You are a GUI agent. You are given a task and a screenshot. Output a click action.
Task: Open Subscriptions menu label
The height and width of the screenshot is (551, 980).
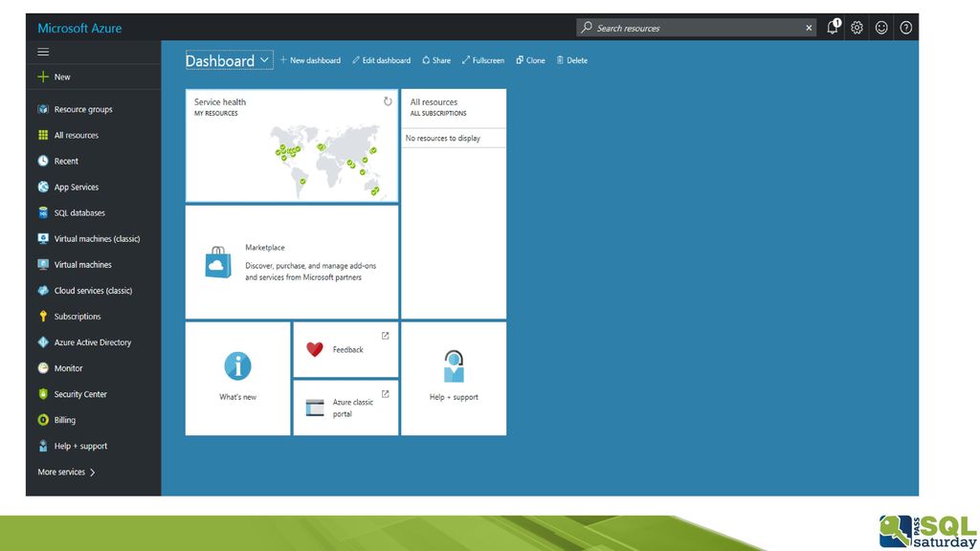click(x=78, y=317)
